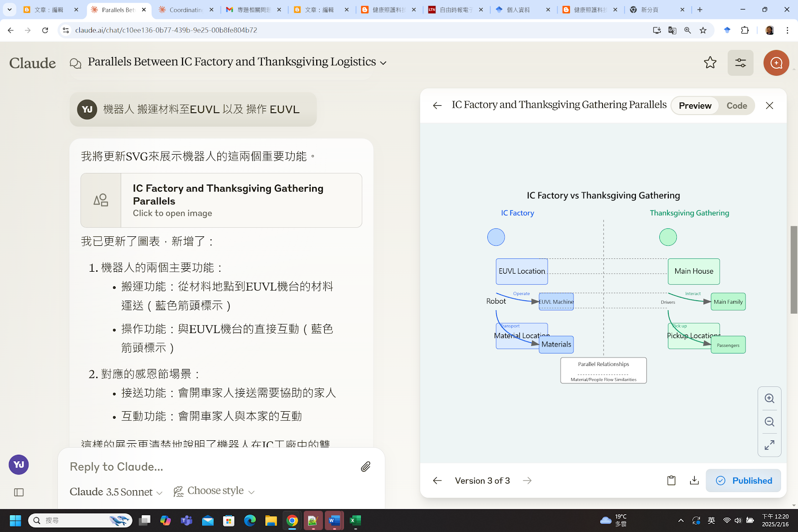
Task: Open chat controls slider icon
Action: [x=741, y=63]
